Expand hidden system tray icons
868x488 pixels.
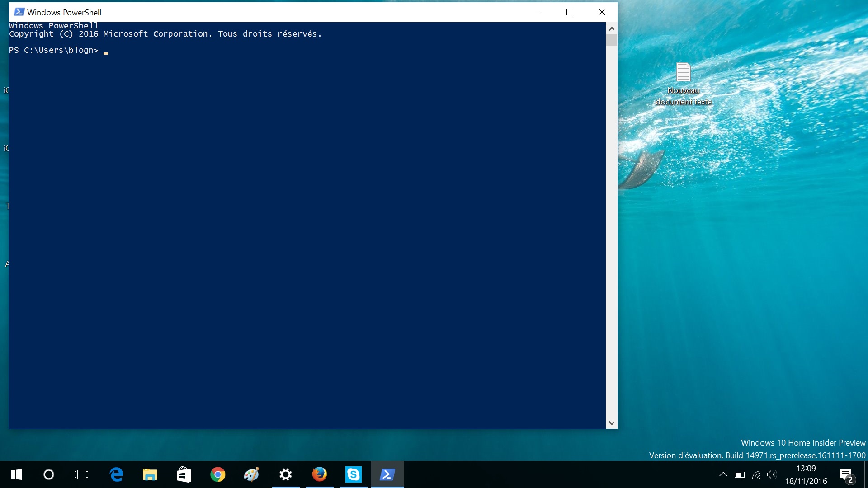pyautogui.click(x=723, y=474)
